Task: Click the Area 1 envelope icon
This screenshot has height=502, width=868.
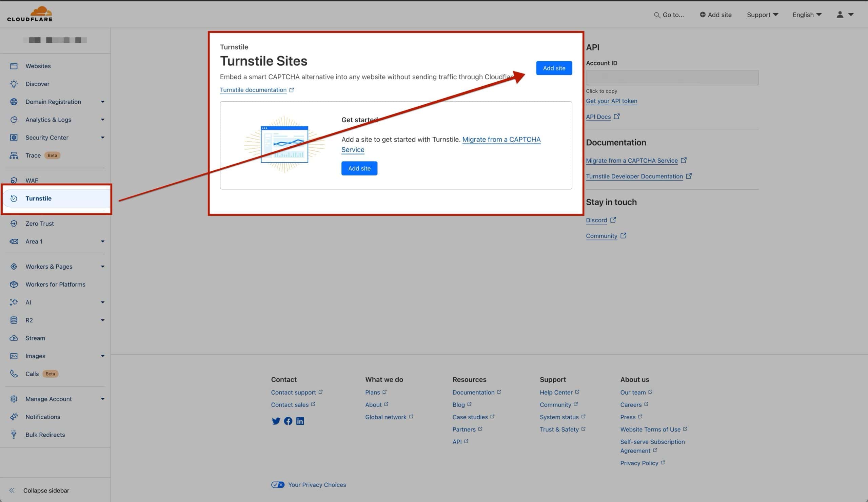Action: 14,242
